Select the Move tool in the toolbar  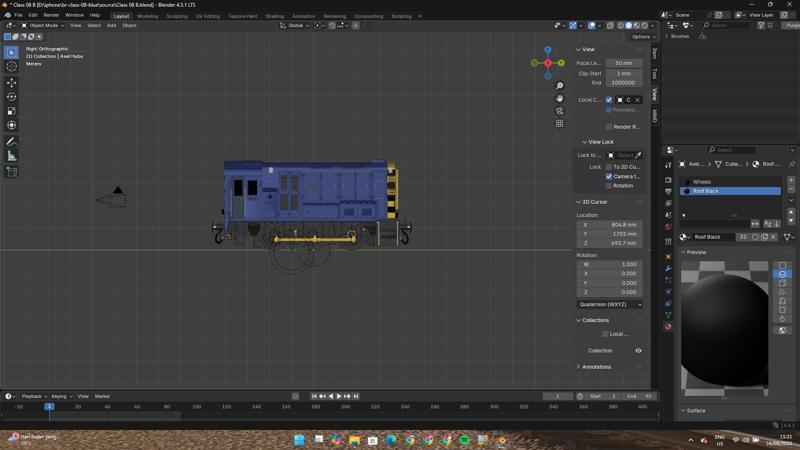[x=12, y=82]
